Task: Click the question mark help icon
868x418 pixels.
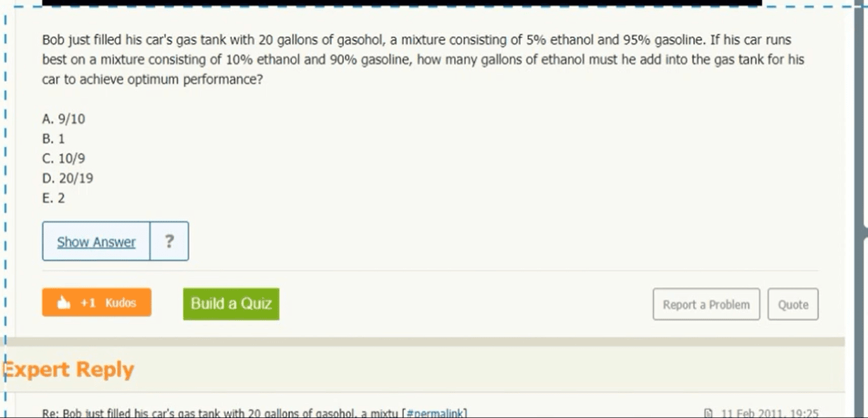Action: tap(169, 241)
